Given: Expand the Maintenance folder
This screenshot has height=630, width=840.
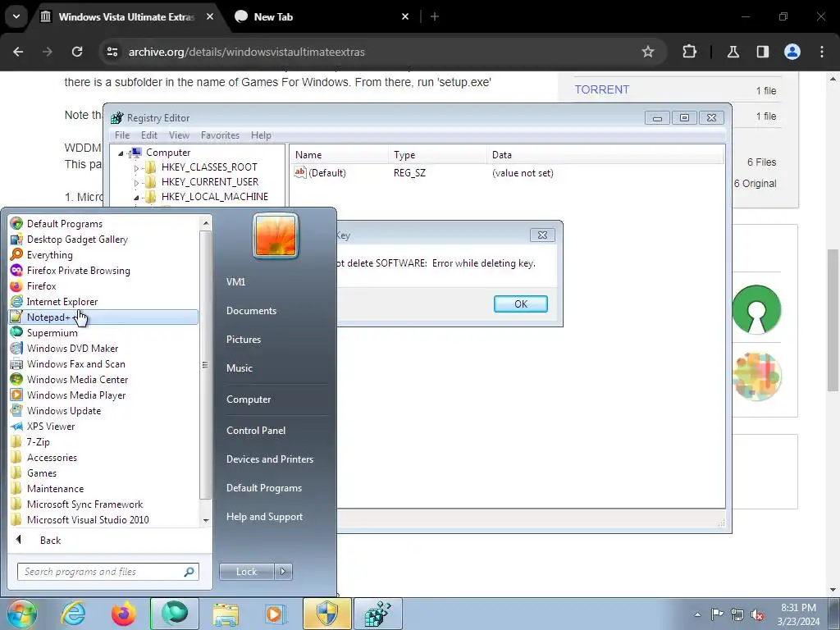Looking at the screenshot, I should click(55, 489).
